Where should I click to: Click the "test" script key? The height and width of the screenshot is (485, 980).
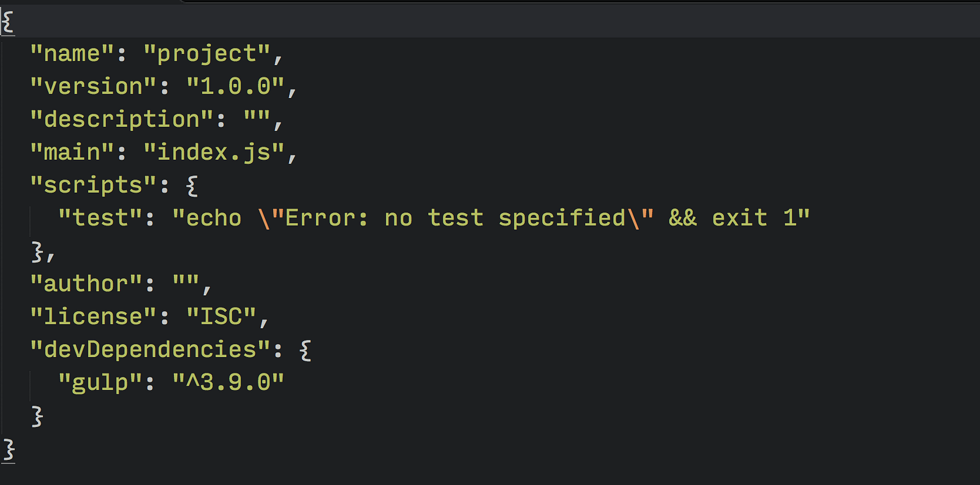click(100, 218)
